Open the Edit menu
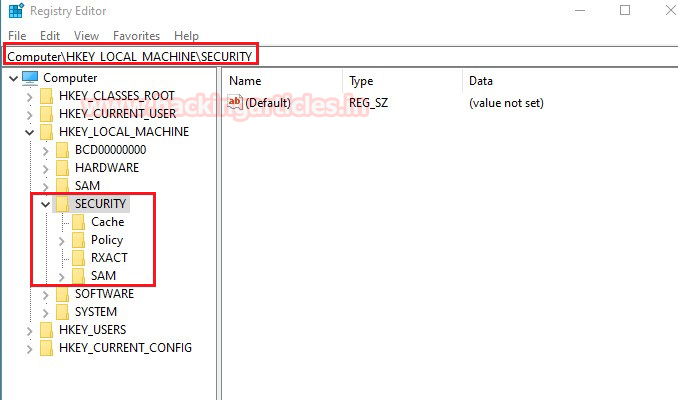Viewport: 678px width, 400px height. 50,35
